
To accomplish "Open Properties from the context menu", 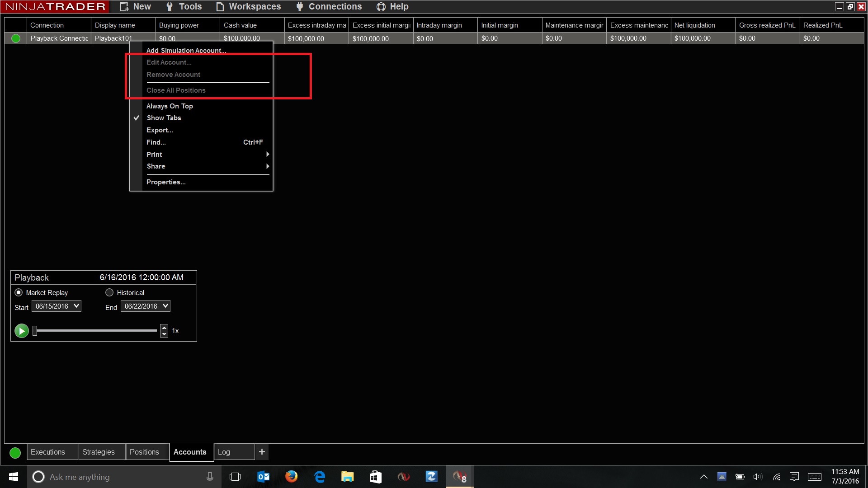I will pyautogui.click(x=166, y=182).
